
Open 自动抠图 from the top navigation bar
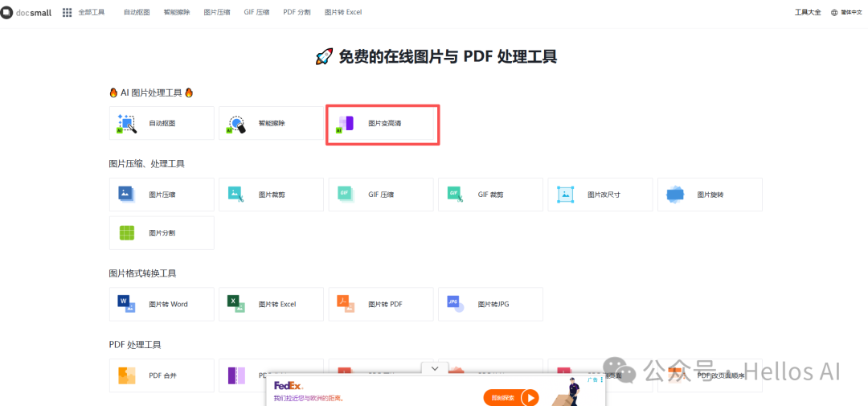pos(137,12)
